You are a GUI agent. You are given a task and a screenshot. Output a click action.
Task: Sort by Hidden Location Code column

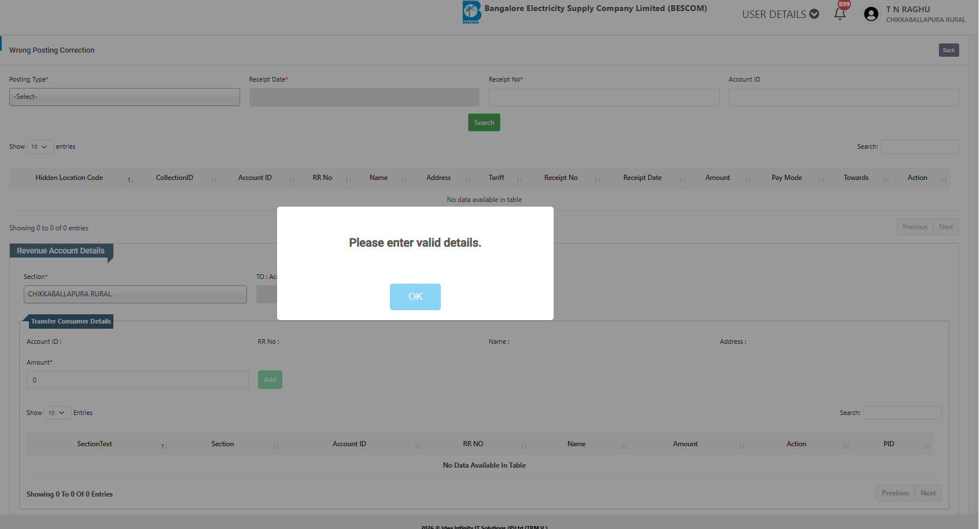click(73, 178)
